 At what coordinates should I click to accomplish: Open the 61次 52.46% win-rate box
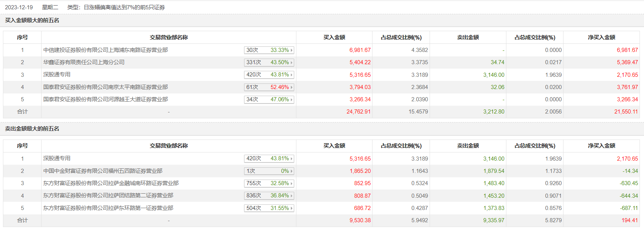coord(269,87)
